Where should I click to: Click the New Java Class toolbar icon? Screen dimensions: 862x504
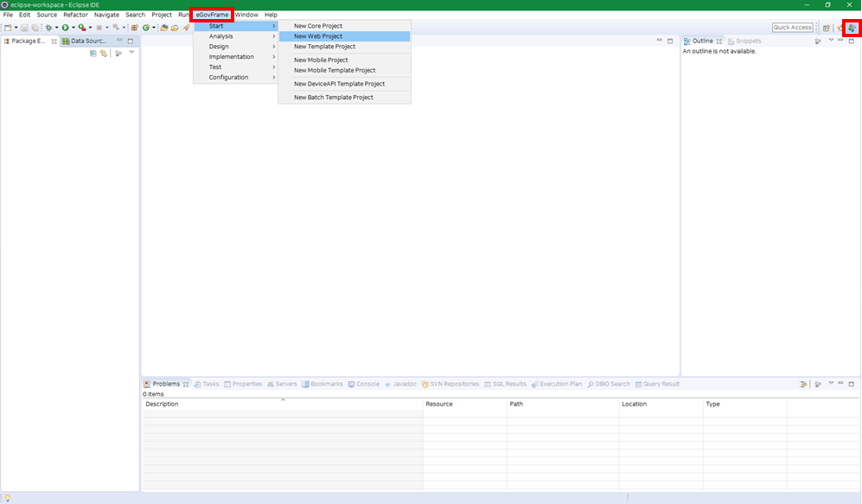tap(145, 28)
